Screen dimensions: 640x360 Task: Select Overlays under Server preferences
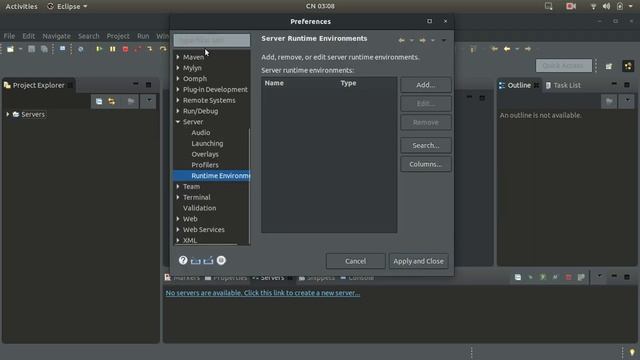point(205,154)
